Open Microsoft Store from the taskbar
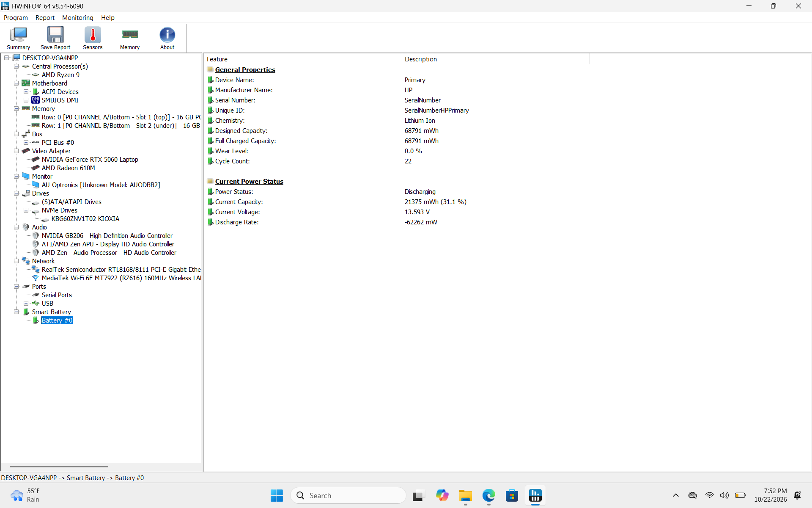This screenshot has height=508, width=812. 512,495
